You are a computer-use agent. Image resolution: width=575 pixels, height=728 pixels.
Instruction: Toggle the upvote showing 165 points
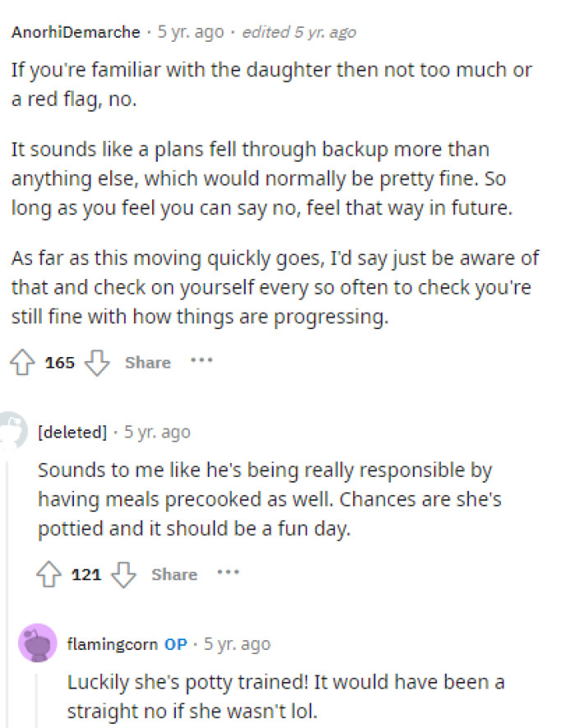click(x=22, y=362)
